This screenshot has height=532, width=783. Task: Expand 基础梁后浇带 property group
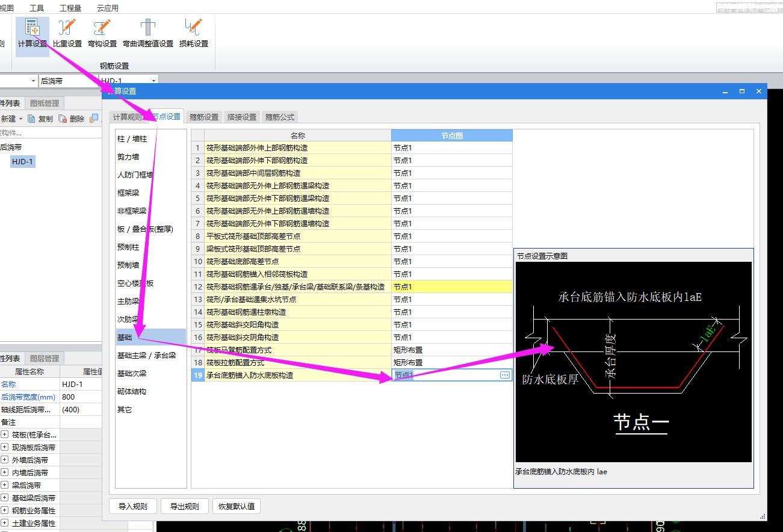click(x=5, y=498)
